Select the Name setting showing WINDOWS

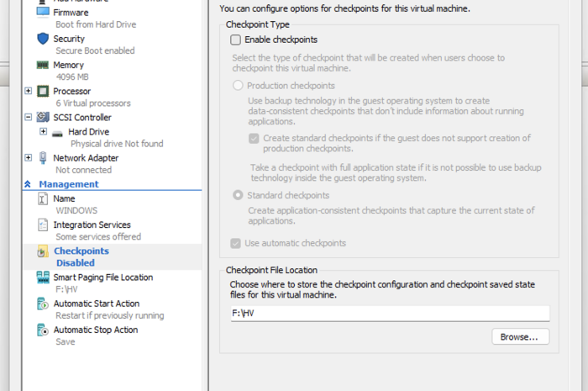[64, 198]
